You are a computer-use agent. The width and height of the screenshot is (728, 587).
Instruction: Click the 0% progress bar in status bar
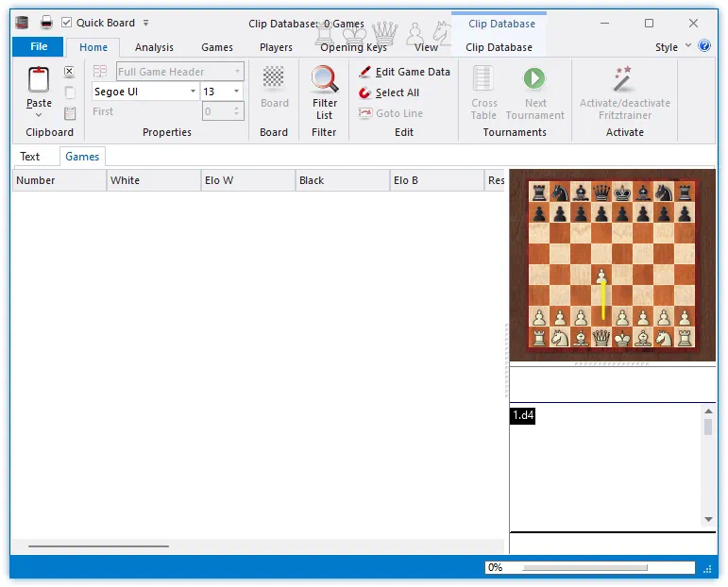coord(589,567)
